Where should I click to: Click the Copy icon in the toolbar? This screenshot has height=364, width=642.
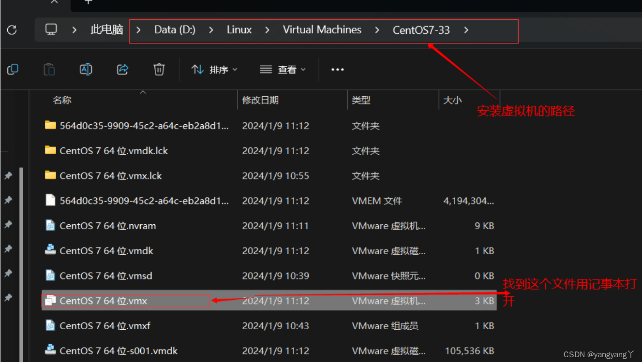(13, 69)
